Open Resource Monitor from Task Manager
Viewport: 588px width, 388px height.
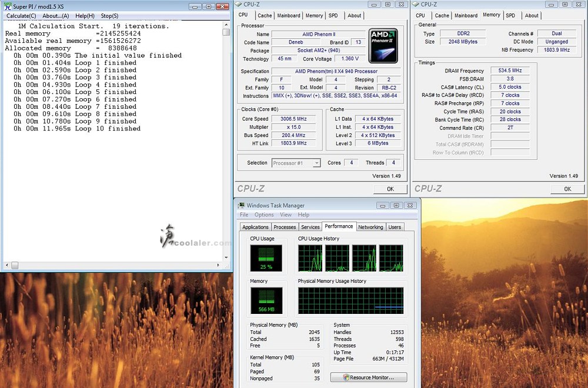369,377
